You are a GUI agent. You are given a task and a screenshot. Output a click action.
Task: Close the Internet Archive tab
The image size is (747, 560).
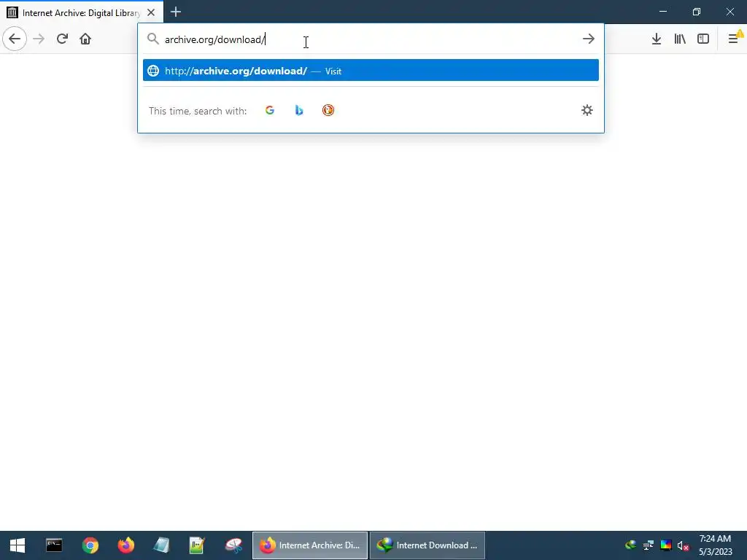[151, 12]
